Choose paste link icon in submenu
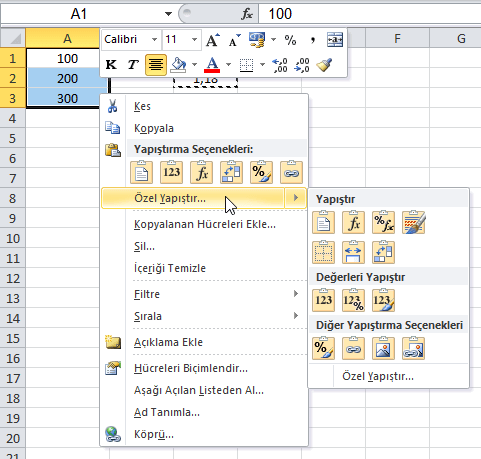The image size is (481, 459). (x=353, y=348)
